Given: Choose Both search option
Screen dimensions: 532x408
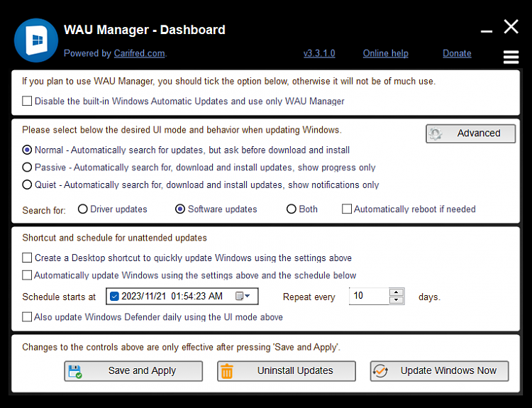Looking at the screenshot, I should point(291,209).
